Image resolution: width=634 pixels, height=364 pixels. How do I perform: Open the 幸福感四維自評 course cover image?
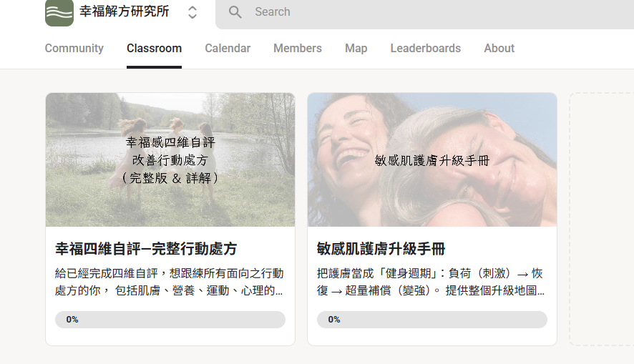[170, 159]
